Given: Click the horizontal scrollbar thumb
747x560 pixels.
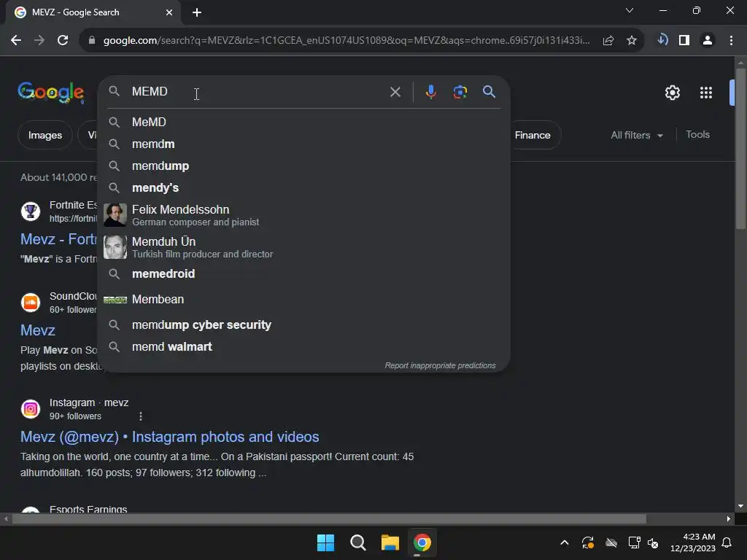Looking at the screenshot, I should (x=329, y=518).
